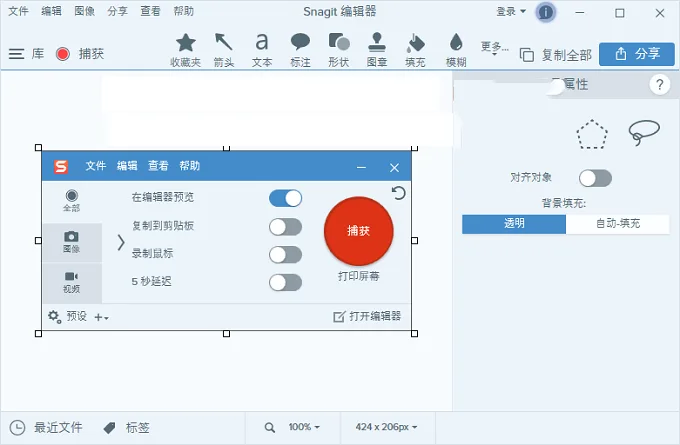Click the 属性 properties panel header

(x=575, y=84)
